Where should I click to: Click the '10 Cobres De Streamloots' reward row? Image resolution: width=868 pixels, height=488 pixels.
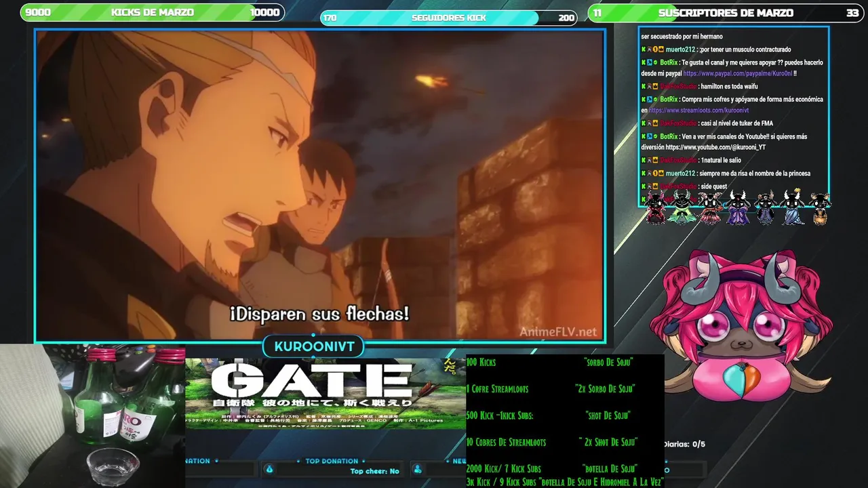[x=552, y=442]
